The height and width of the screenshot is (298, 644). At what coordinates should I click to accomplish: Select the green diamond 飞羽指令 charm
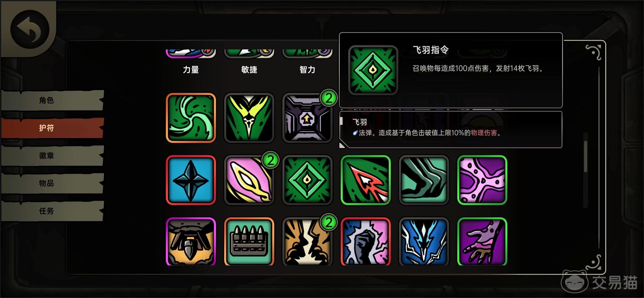click(x=307, y=180)
